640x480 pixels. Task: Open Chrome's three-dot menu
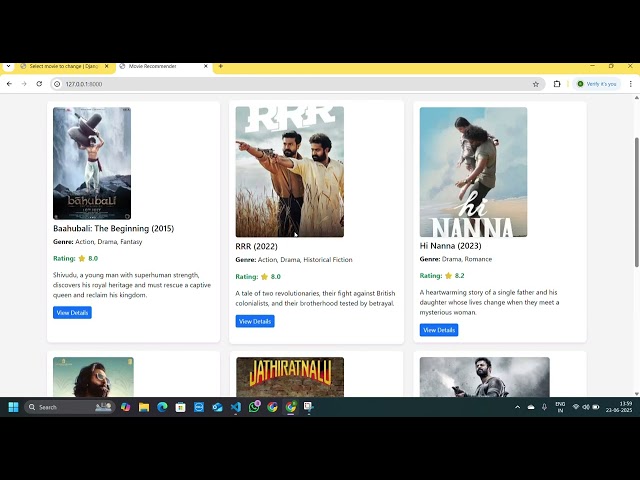pos(631,84)
